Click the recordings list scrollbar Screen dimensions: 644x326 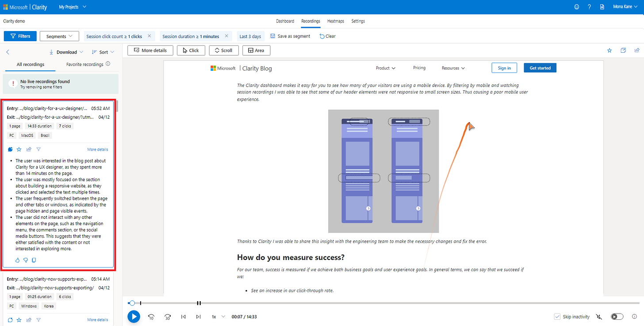117,106
